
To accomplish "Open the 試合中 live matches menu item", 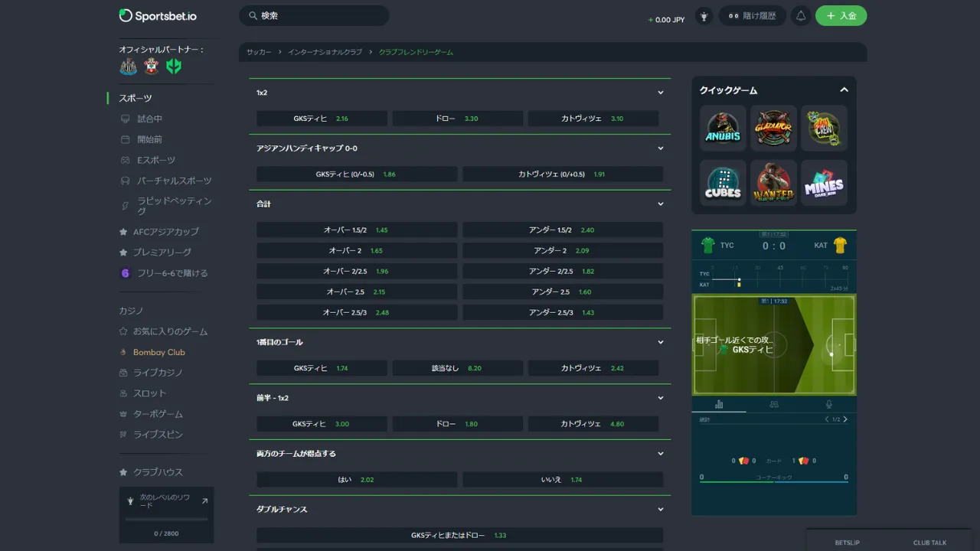I will pos(149,119).
